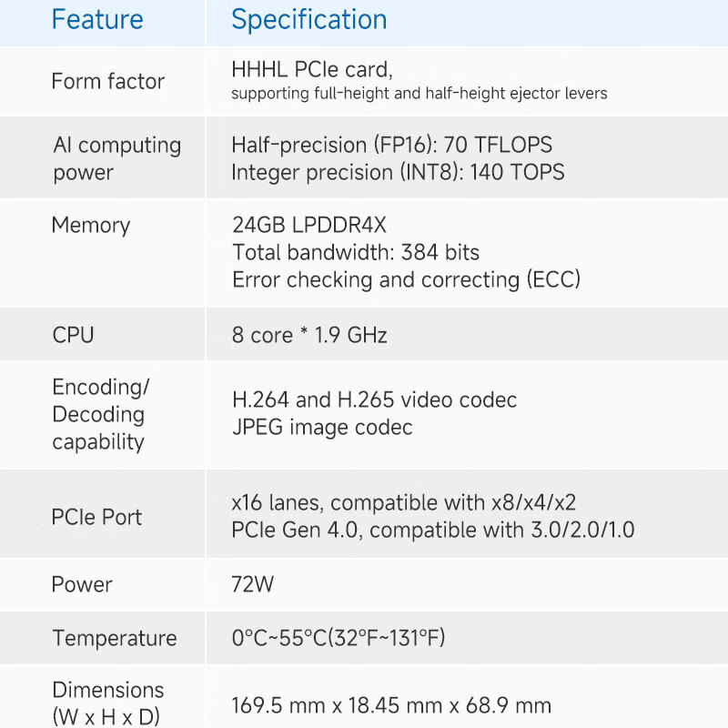Click the Feature column header
The width and height of the screenshot is (728, 728).
[x=97, y=20]
